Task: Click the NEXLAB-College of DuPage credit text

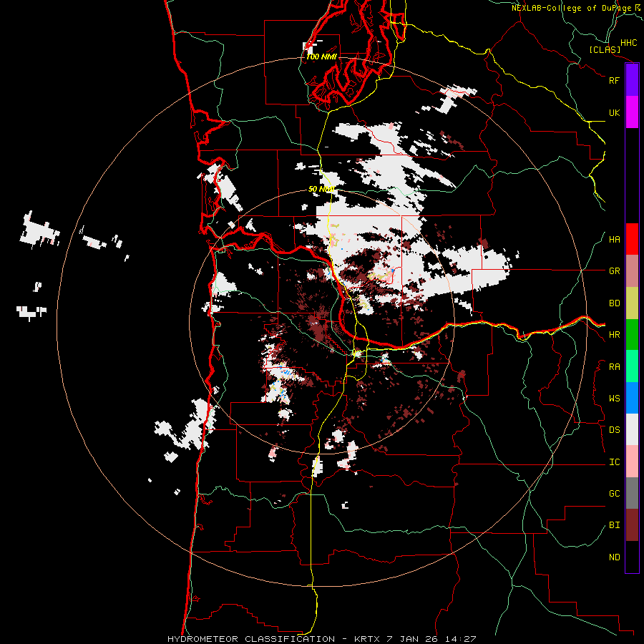Action: pos(571,8)
